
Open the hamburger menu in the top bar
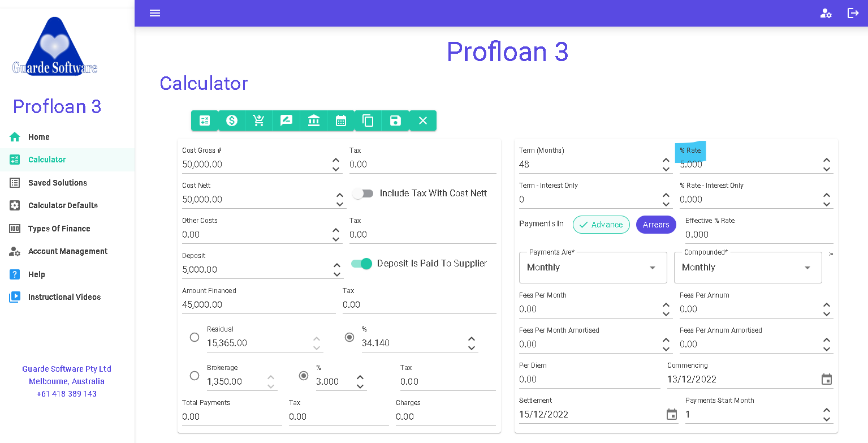click(x=155, y=13)
